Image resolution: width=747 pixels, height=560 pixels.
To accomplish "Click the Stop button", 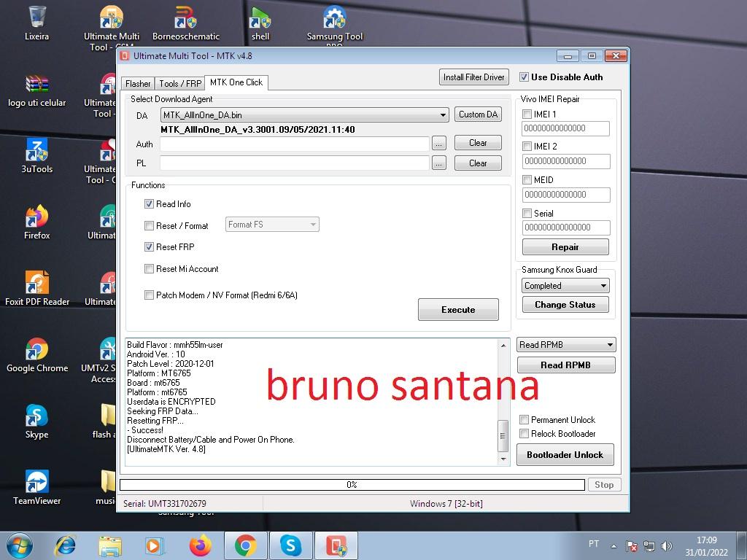I will [x=604, y=485].
